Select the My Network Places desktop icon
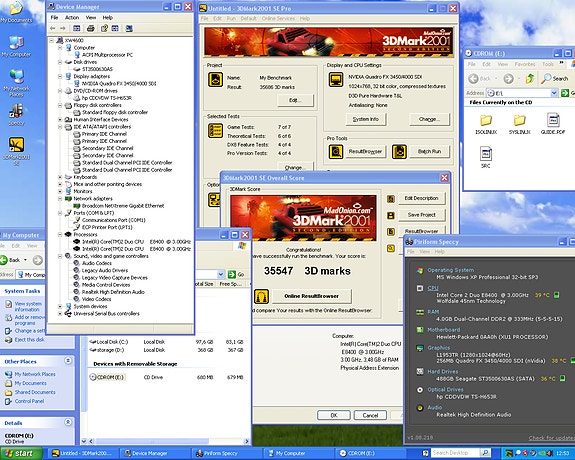Screen dimensions: 575x460 (x=16, y=83)
